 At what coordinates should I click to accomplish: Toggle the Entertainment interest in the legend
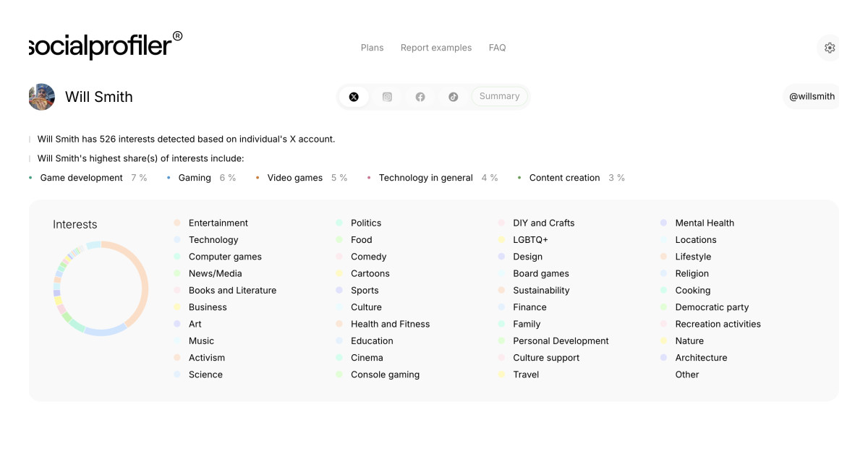coord(217,223)
